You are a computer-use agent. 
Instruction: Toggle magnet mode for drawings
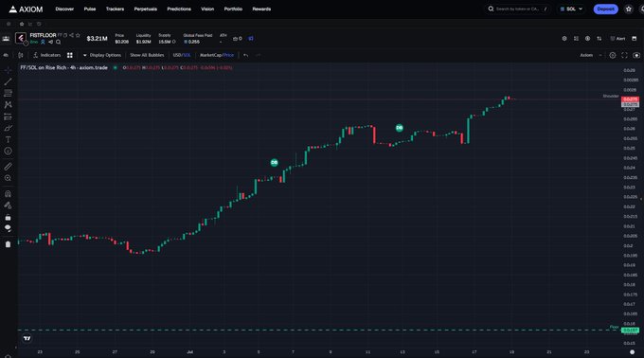click(x=8, y=194)
